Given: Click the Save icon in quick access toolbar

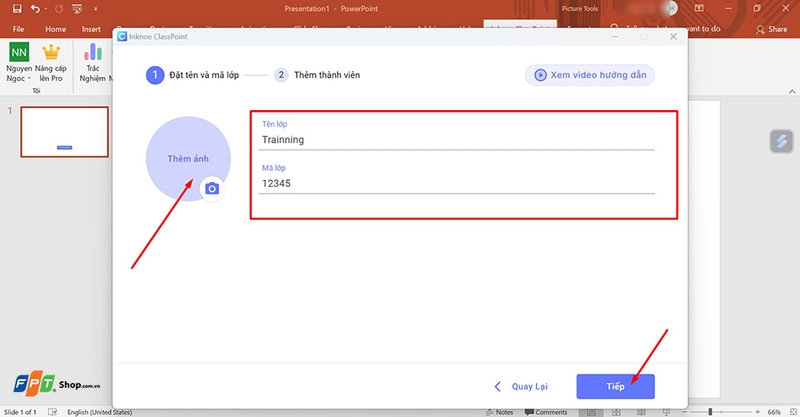Looking at the screenshot, I should [x=17, y=9].
